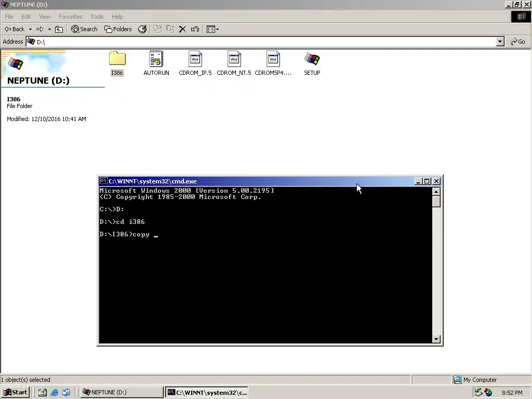Click the cmd window system menu icon

pyautogui.click(x=103, y=181)
